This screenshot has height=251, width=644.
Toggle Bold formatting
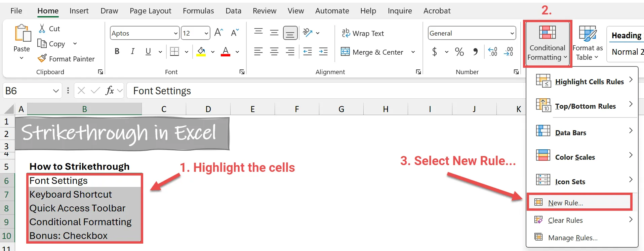[117, 52]
